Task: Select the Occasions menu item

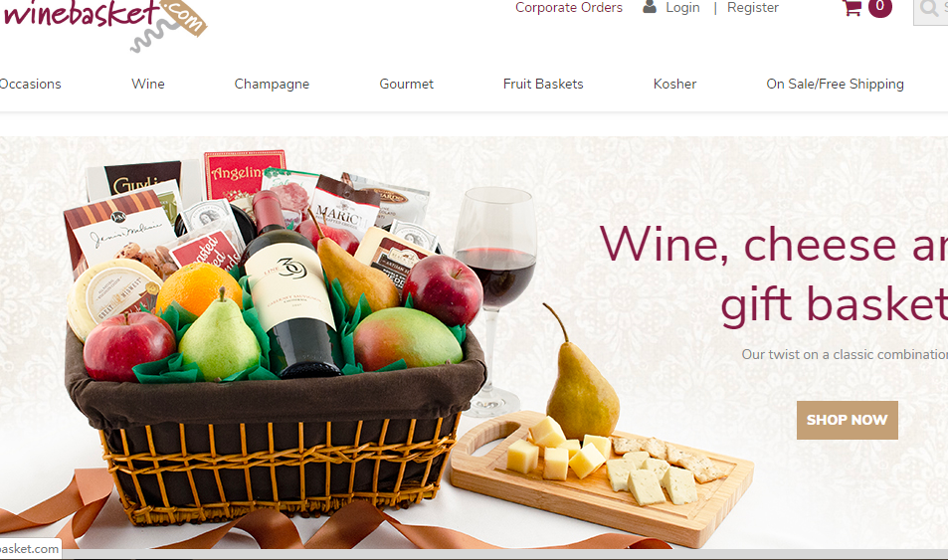Action: 30,85
